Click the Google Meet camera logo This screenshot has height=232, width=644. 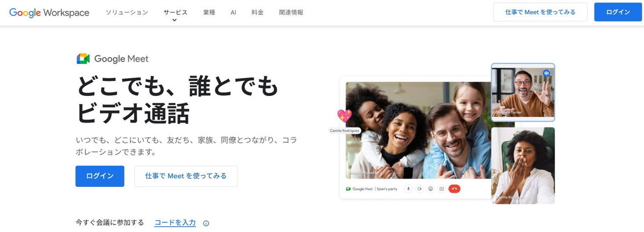click(83, 59)
